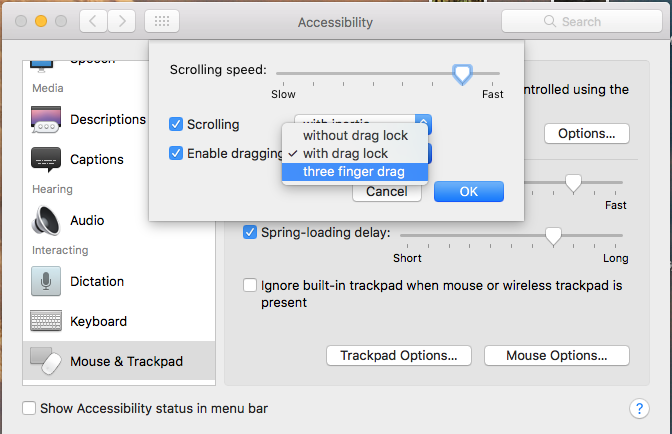Click the Captions icon in sidebar
The width and height of the screenshot is (672, 434).
tap(46, 160)
